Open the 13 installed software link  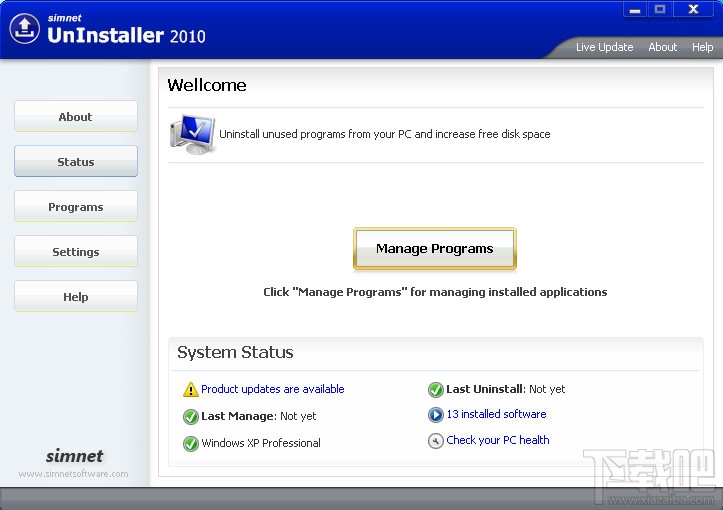496,414
